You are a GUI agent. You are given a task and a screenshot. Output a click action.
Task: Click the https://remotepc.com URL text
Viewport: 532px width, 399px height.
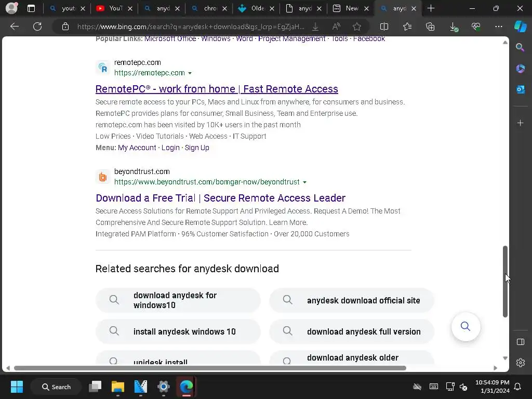[150, 73]
